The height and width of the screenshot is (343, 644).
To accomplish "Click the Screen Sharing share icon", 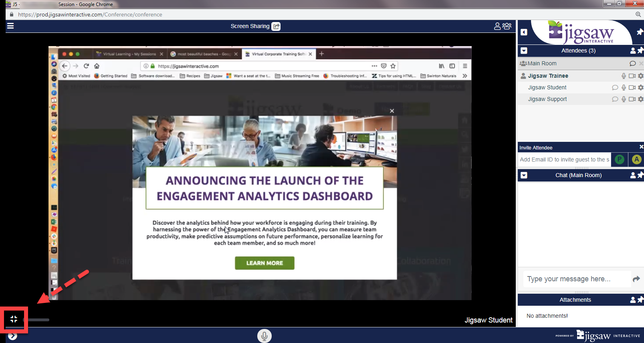I will pyautogui.click(x=276, y=26).
